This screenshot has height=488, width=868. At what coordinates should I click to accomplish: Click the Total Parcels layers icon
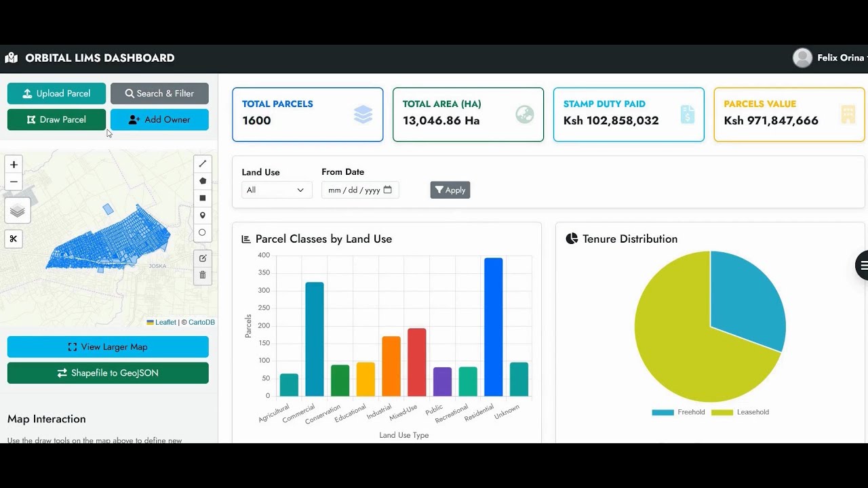(363, 115)
